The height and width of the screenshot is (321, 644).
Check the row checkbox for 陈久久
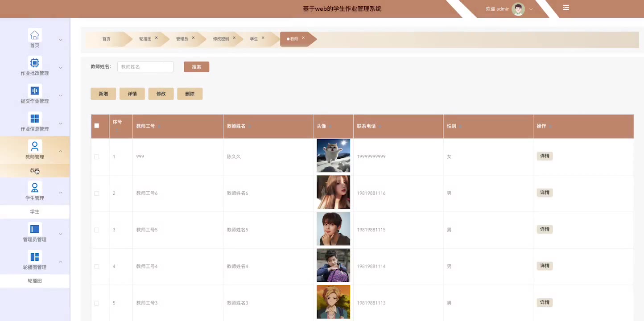97,157
